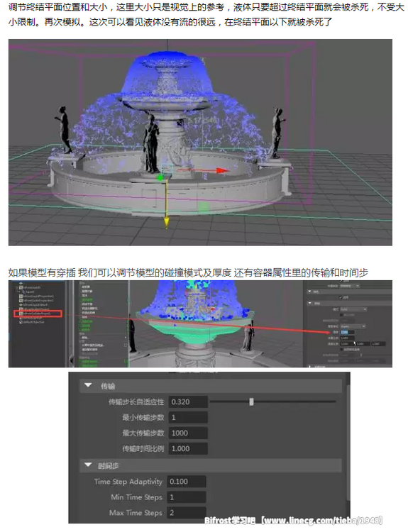Screen dimensions: 408x532
Task: Select defaultObjectSet in the outliner screenshot
Action: [x=33, y=322]
